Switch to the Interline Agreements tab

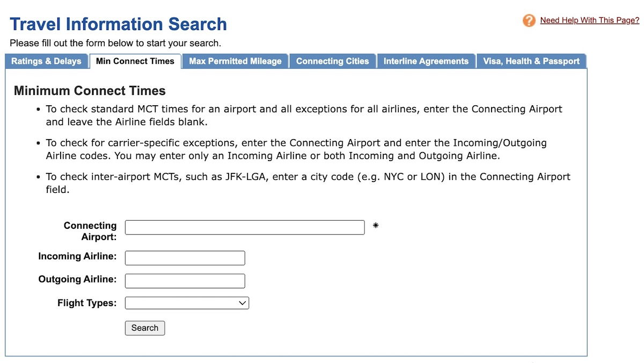(426, 61)
